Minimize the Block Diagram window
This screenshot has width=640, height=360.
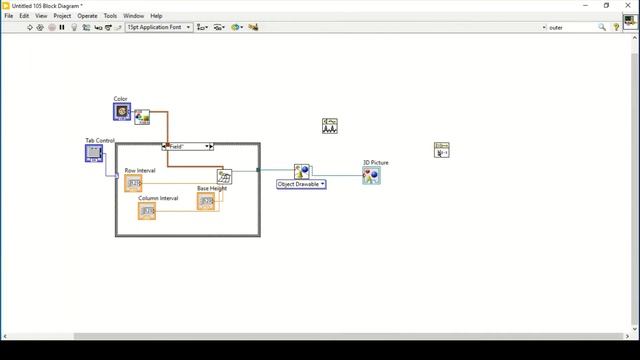(x=586, y=5)
